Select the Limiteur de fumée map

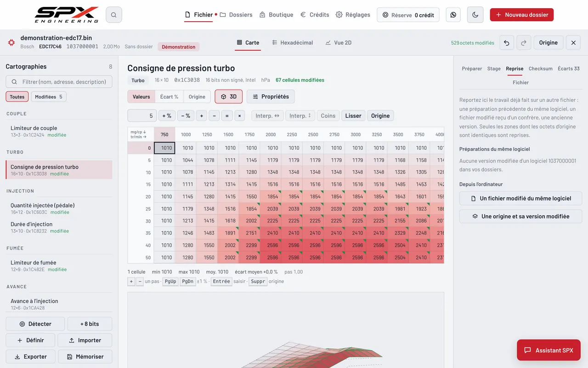[x=59, y=265]
